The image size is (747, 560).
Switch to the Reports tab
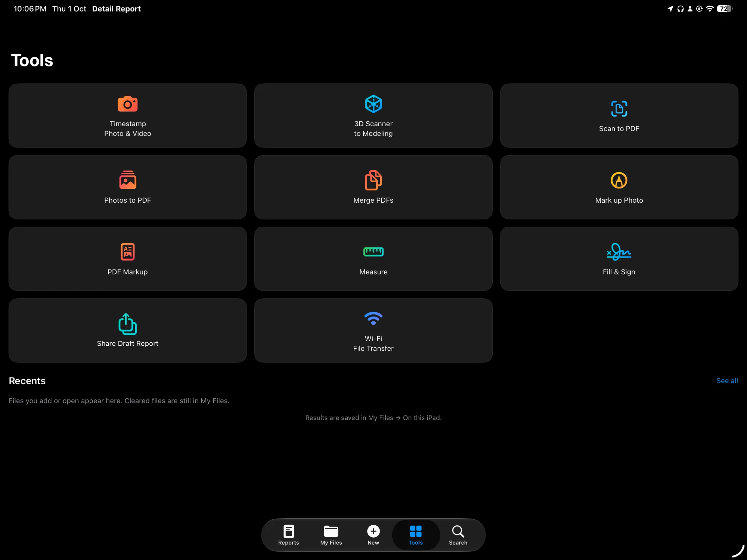[x=288, y=535]
